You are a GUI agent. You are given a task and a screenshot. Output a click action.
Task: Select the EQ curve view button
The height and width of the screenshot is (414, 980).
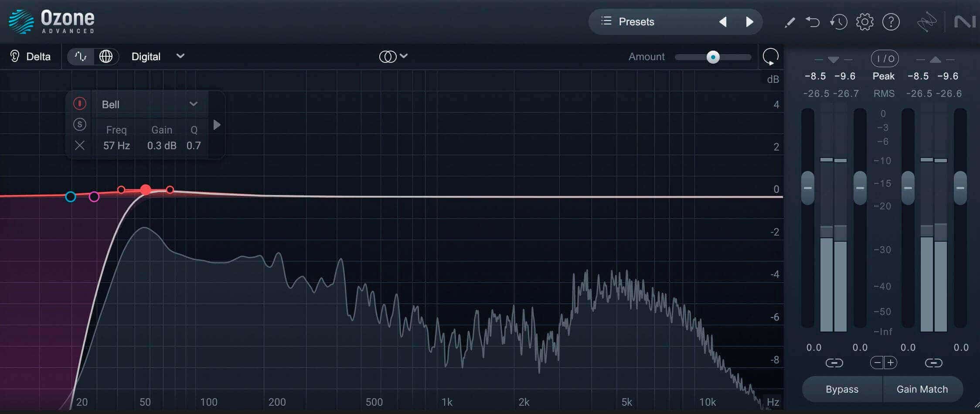81,57
